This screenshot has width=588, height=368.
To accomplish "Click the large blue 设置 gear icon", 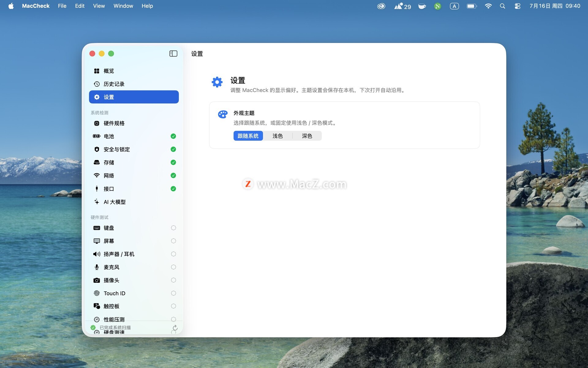I will [x=217, y=82].
